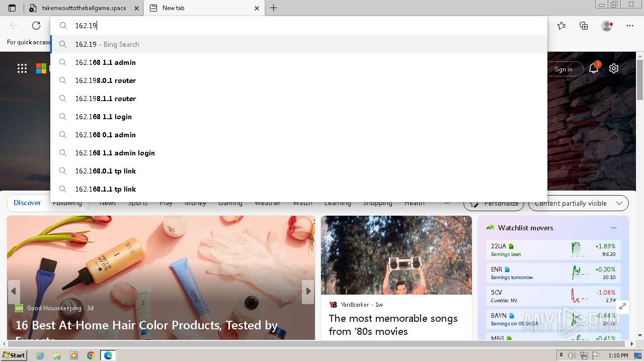Viewport: 644px width, 362px height.
Task: Click the Yardbarker source label
Action: 356,305
